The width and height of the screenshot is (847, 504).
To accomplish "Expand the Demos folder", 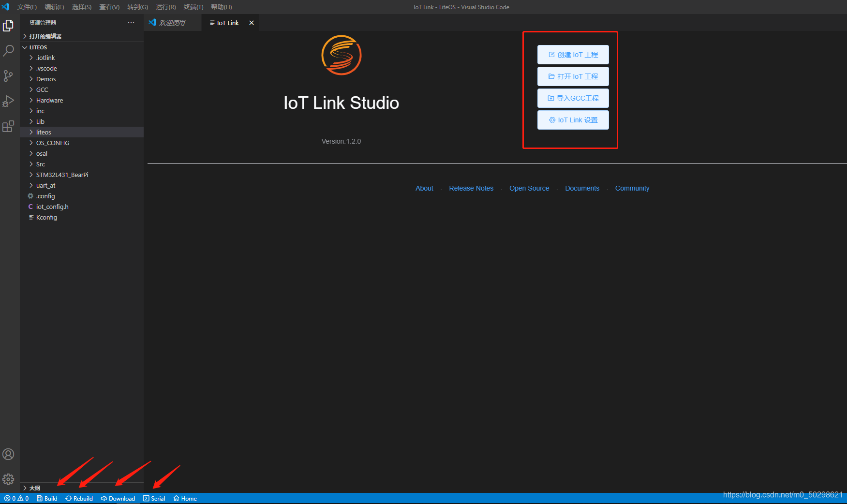I will coord(82,79).
